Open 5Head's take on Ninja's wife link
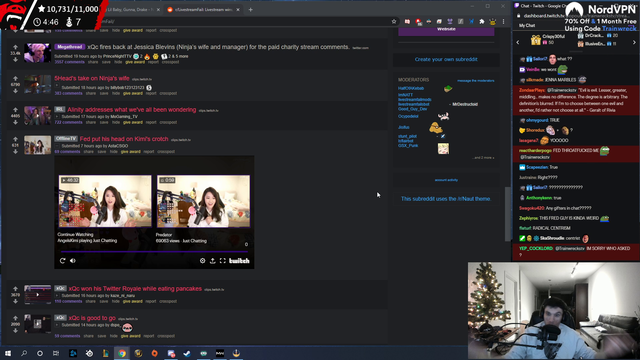 [92, 78]
